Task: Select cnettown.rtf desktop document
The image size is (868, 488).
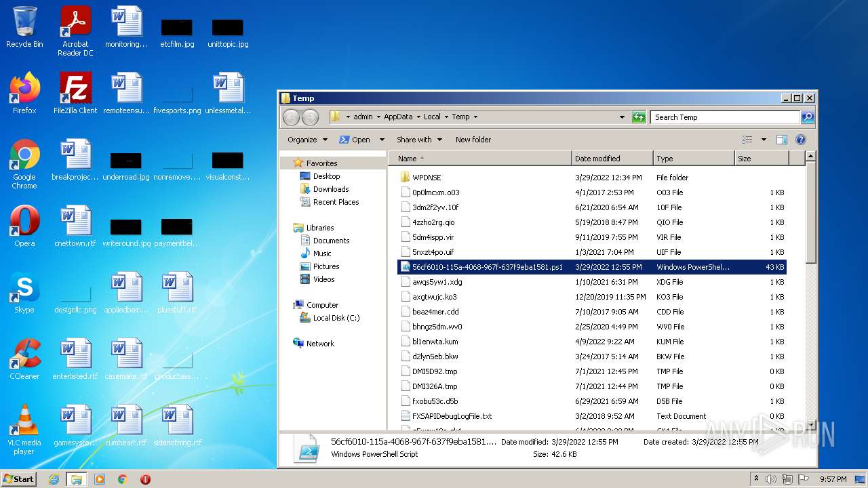Action: click(x=75, y=226)
